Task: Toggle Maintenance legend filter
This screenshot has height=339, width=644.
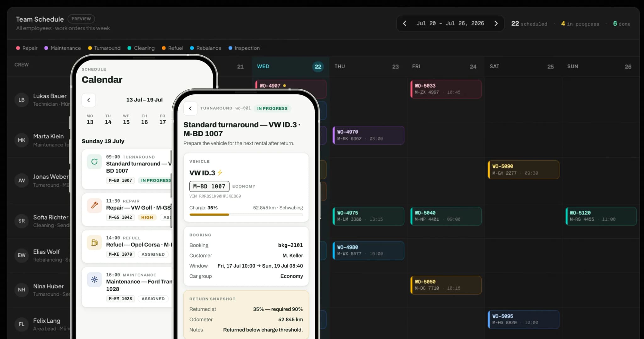Action: click(63, 48)
